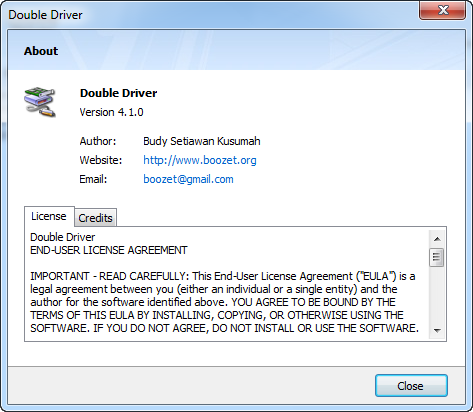
Task: Click the boozet@gmail.com email link
Action: point(188,179)
